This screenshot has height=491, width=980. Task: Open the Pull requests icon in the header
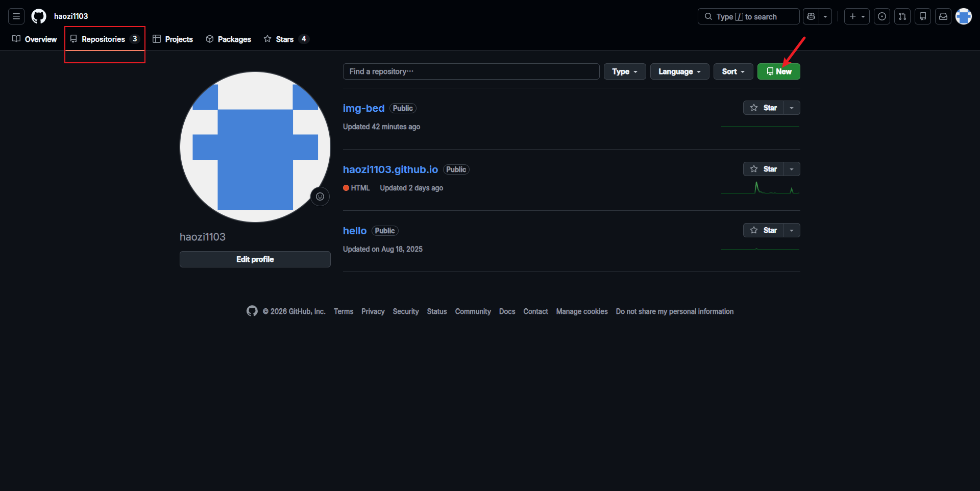click(x=902, y=16)
